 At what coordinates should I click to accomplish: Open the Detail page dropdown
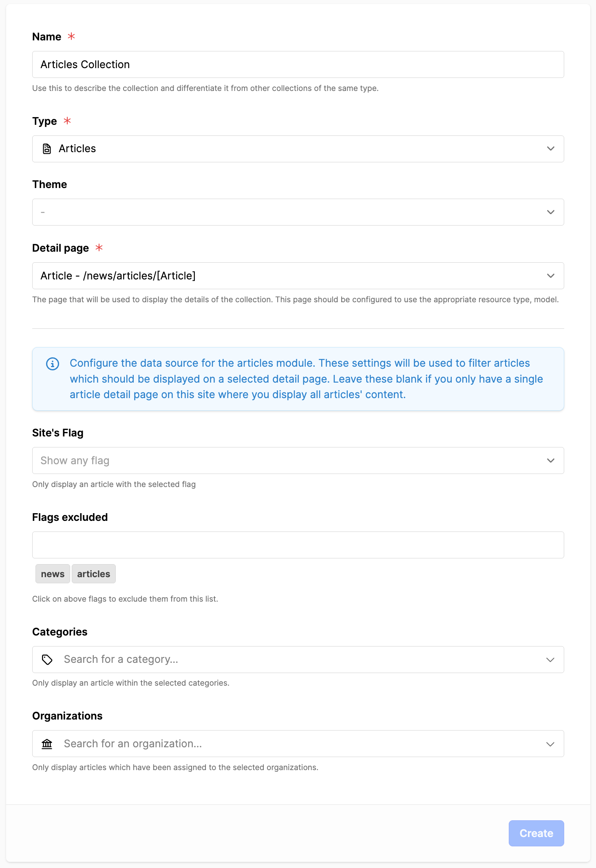[298, 276]
